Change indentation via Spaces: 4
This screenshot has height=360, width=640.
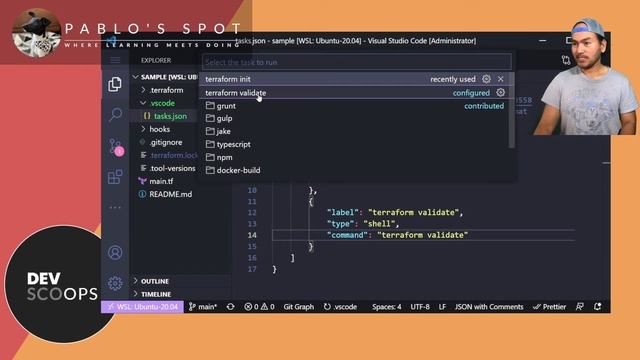point(387,307)
